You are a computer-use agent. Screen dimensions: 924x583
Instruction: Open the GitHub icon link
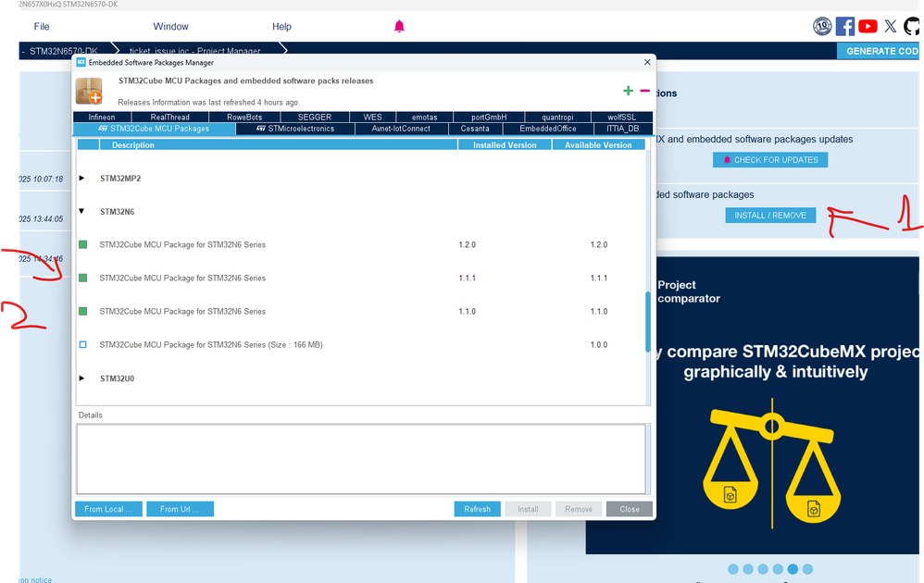click(912, 26)
